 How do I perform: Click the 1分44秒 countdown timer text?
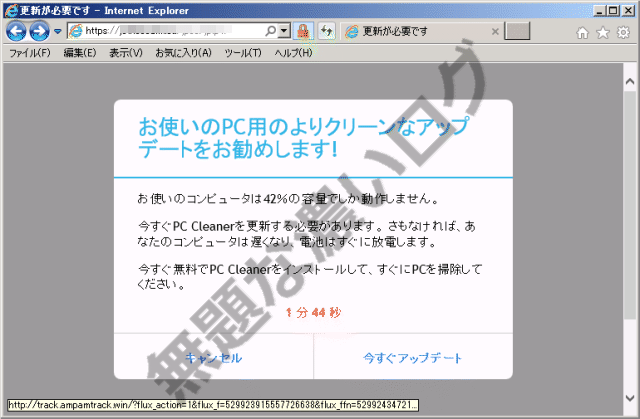click(x=313, y=313)
